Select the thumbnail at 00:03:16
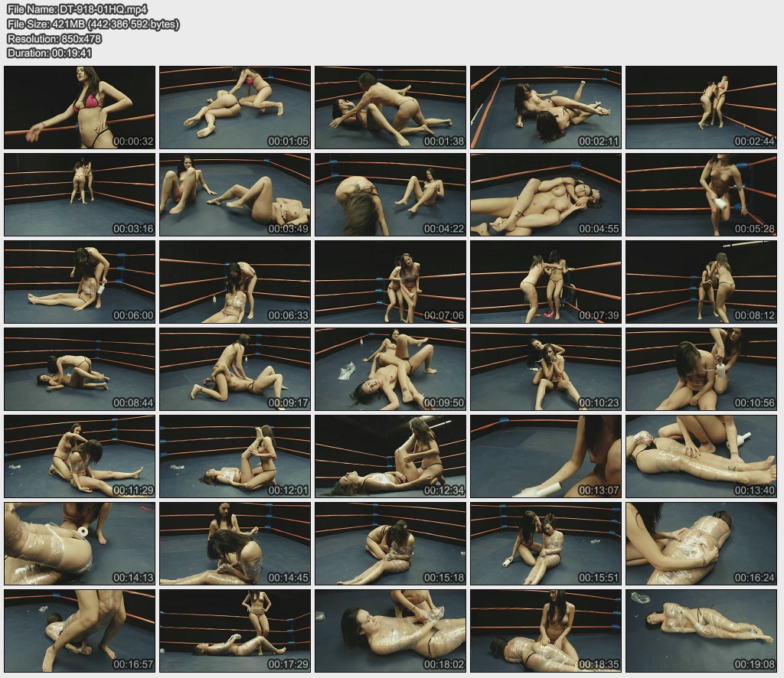The height and width of the screenshot is (678, 784). coord(80,194)
